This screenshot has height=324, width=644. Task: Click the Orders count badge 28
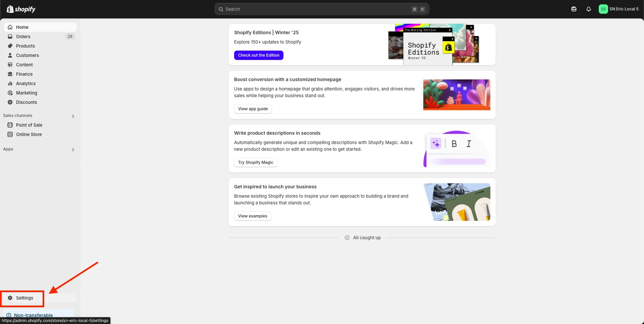[70, 37]
